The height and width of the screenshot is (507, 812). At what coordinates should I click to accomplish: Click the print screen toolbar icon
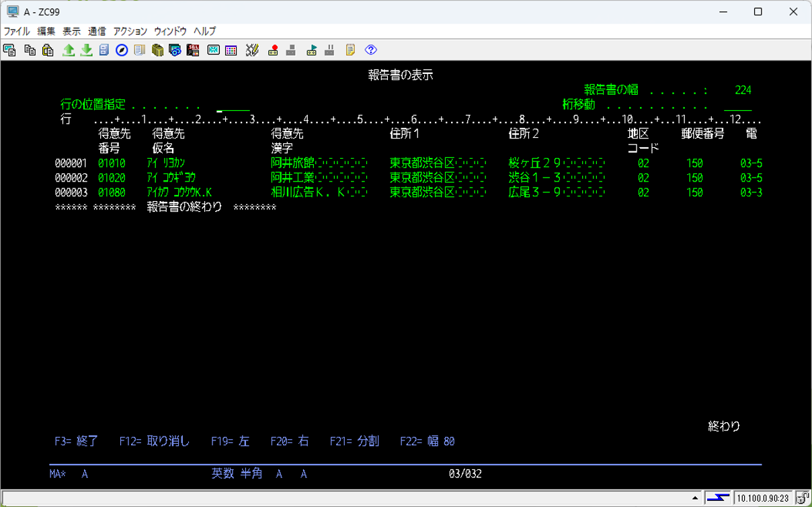click(9, 50)
